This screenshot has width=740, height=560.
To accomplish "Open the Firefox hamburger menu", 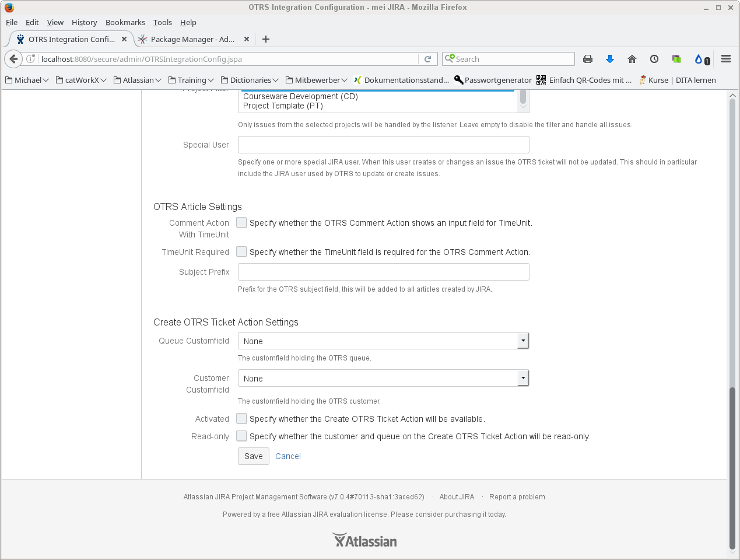I will 726,59.
